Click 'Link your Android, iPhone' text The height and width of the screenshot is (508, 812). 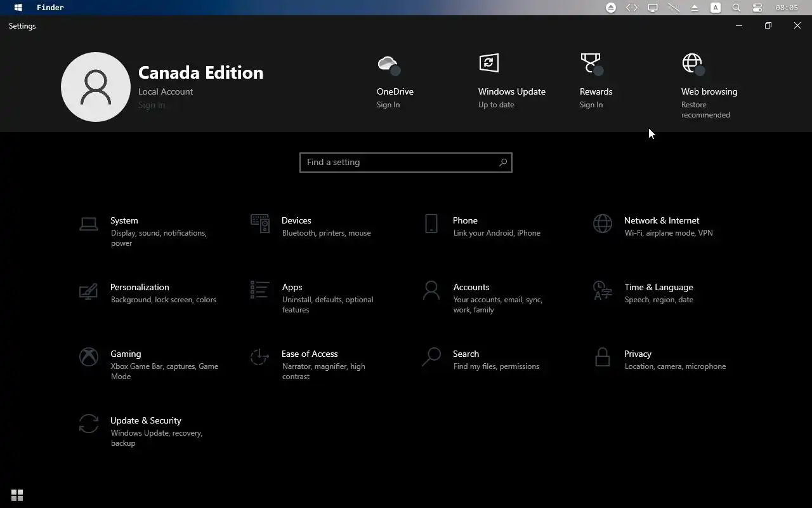(497, 233)
